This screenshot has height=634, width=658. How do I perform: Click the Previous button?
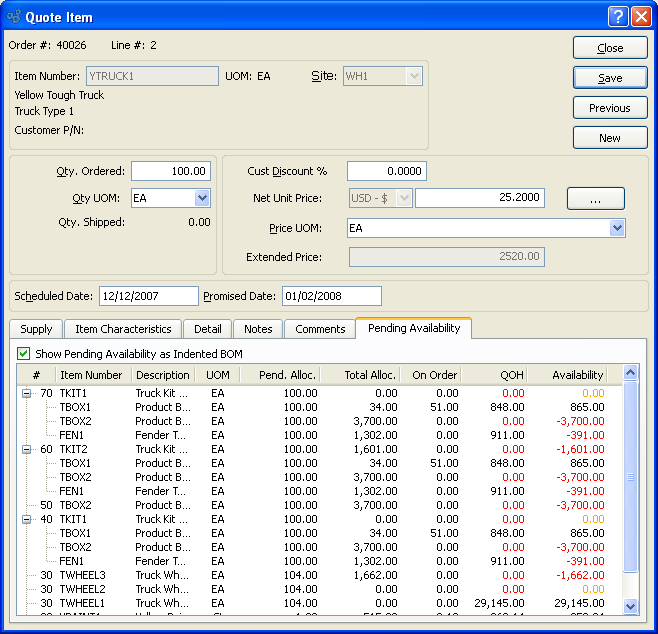[x=609, y=108]
